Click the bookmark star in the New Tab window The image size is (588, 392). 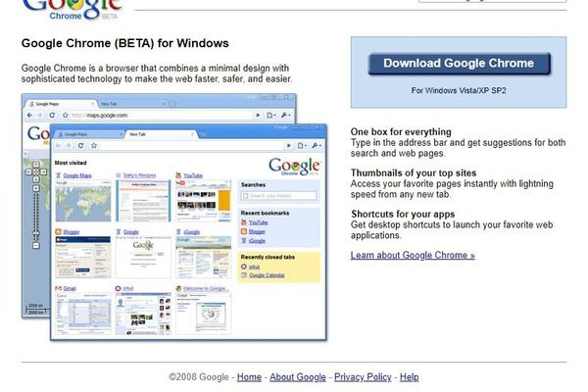(x=94, y=146)
